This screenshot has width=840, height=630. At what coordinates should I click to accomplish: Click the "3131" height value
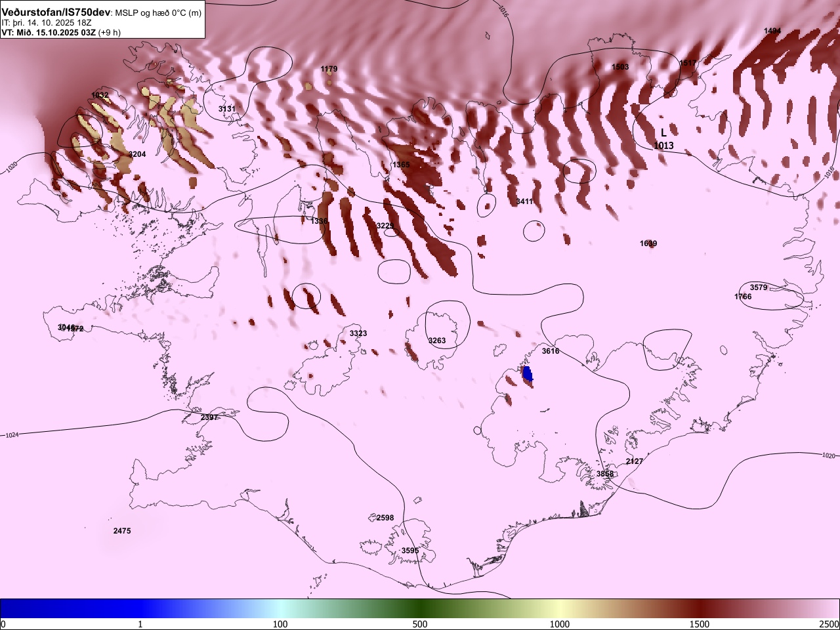(x=227, y=108)
